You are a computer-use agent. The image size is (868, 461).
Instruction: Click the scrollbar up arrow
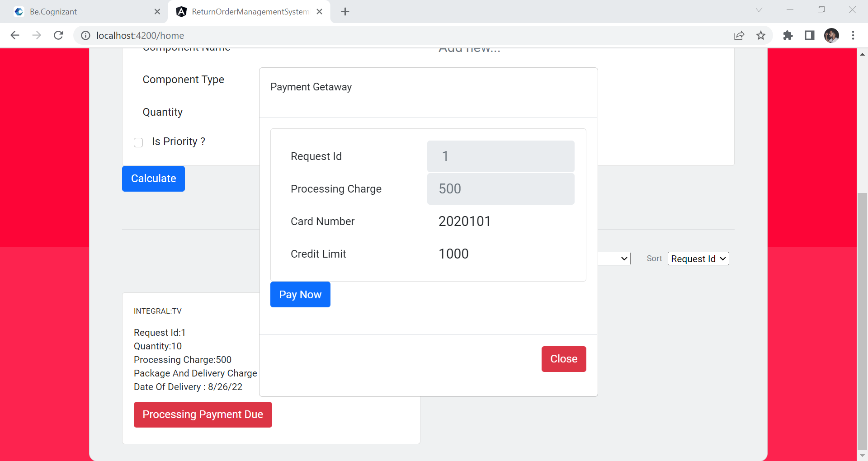[x=862, y=54]
